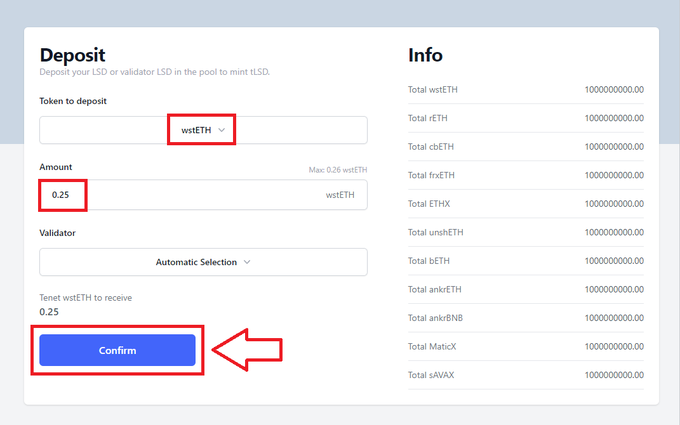Click Max: 0.26 wstETH label

tap(337, 170)
